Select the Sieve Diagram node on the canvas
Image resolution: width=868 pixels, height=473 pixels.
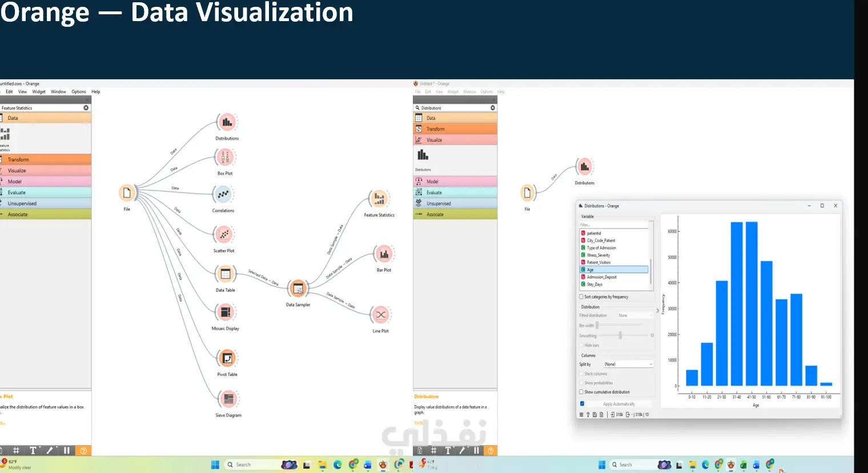click(228, 399)
